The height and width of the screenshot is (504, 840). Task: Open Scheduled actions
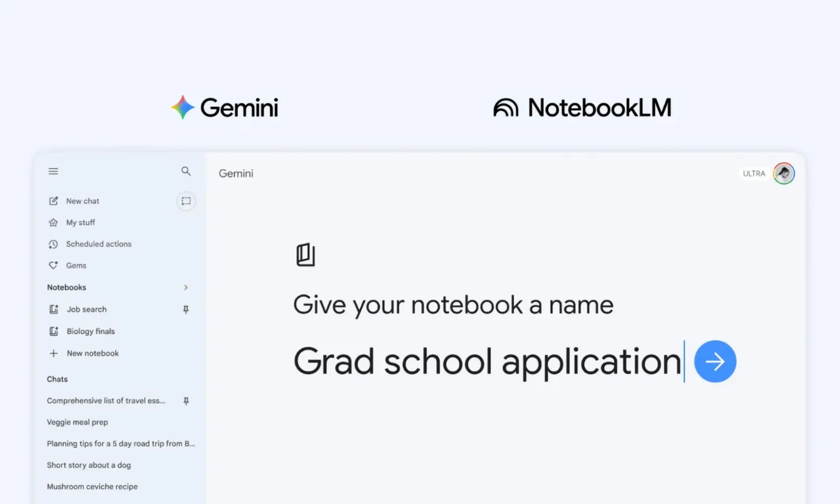(x=98, y=244)
